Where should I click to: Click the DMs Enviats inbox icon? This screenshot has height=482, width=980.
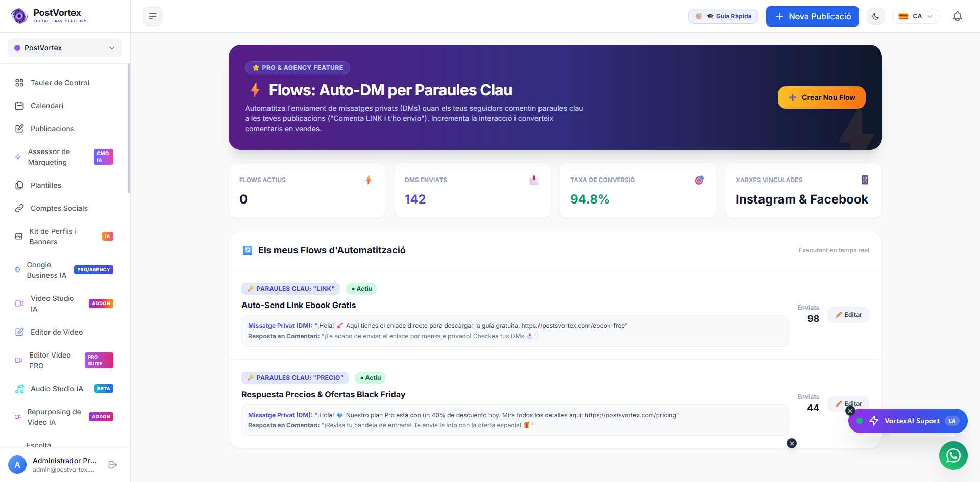(534, 180)
